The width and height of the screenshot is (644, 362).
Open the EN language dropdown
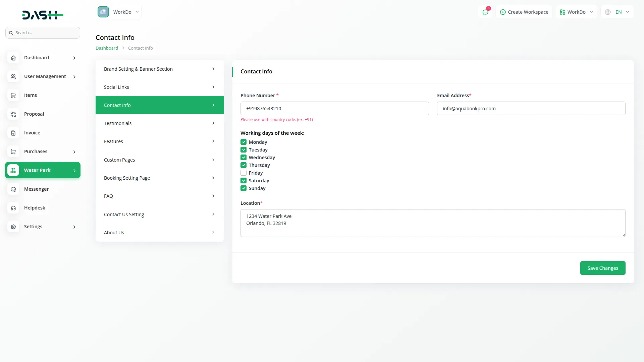618,12
